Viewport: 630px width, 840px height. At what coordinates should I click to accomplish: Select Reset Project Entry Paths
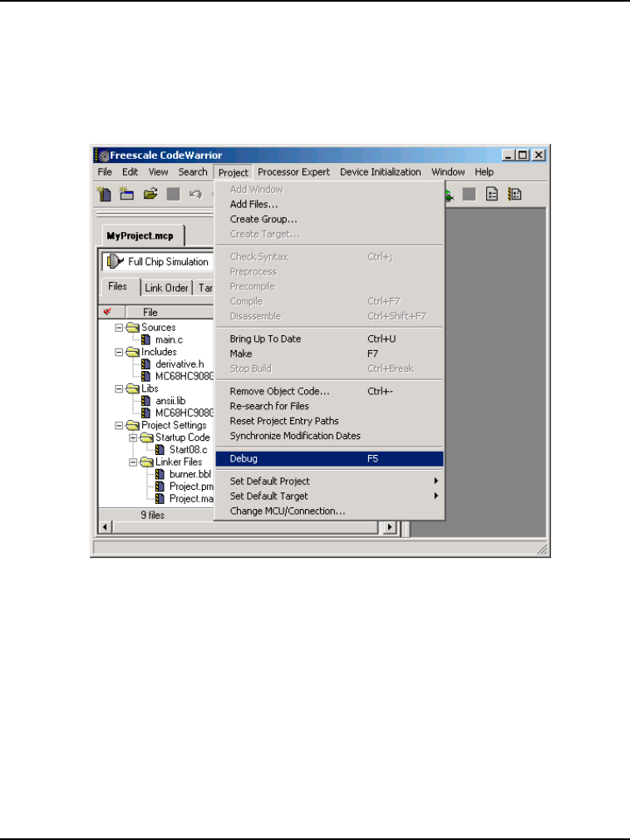coord(329,421)
